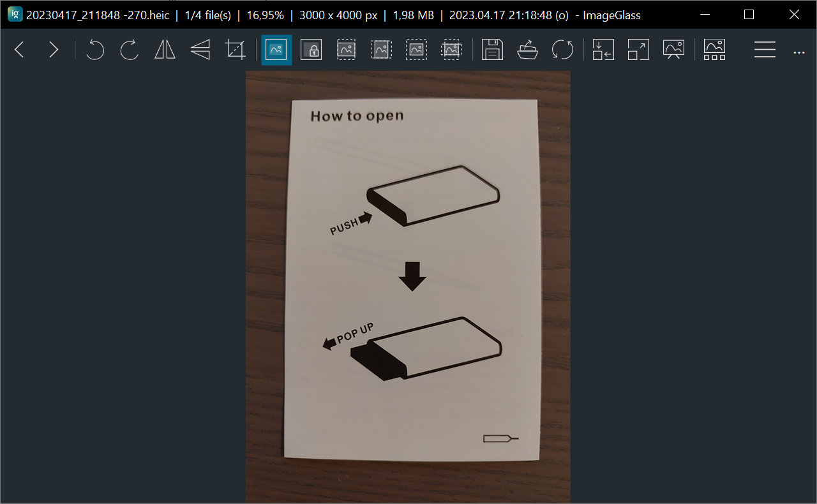Refresh the current image
The image size is (817, 504).
pyautogui.click(x=562, y=50)
